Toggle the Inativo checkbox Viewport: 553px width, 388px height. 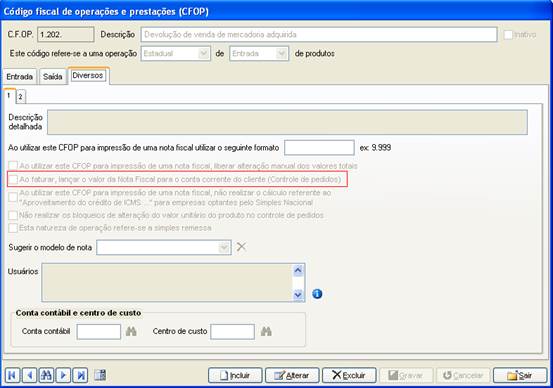(x=508, y=35)
